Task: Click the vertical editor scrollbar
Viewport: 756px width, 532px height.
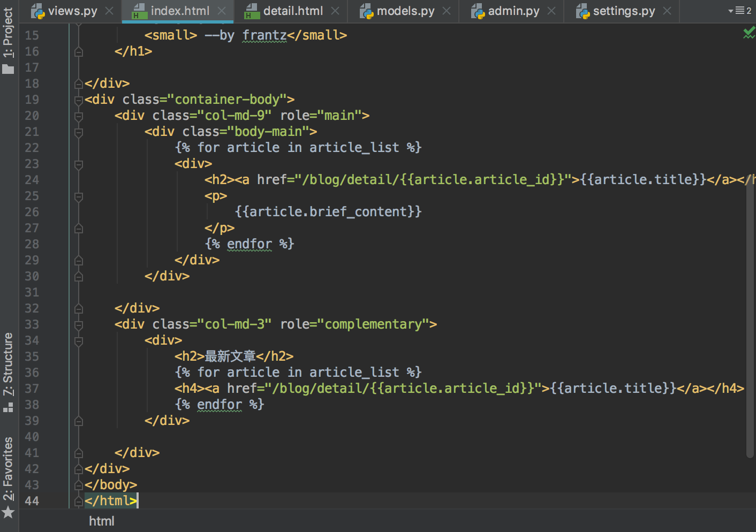Action: tap(750, 321)
